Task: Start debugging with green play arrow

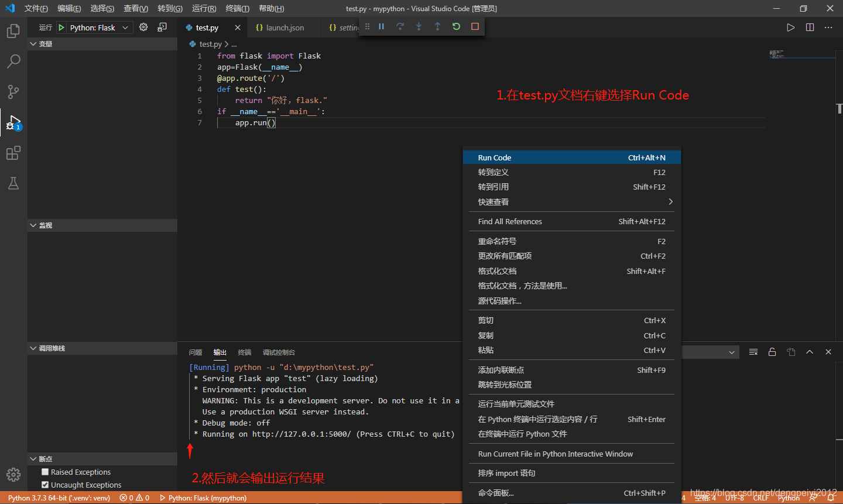Action: [x=61, y=28]
